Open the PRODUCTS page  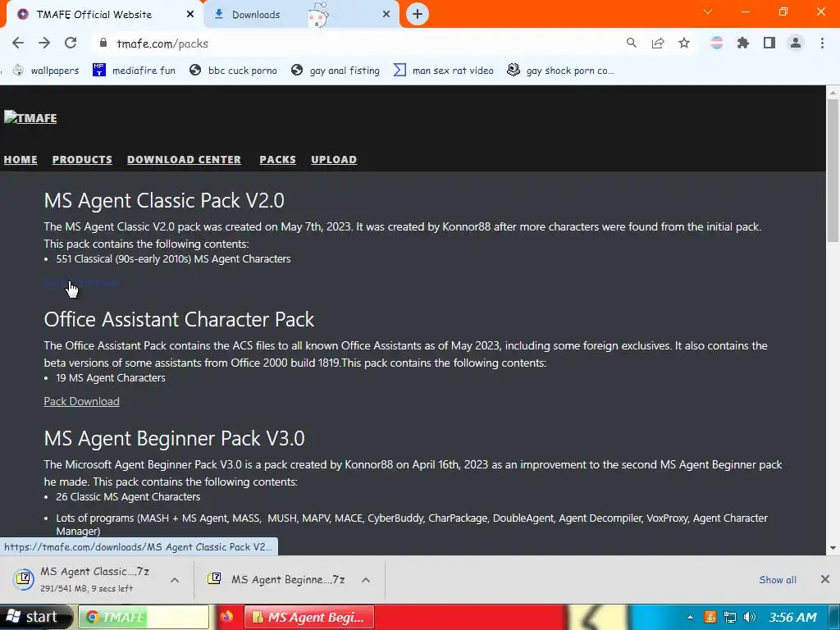click(x=82, y=160)
